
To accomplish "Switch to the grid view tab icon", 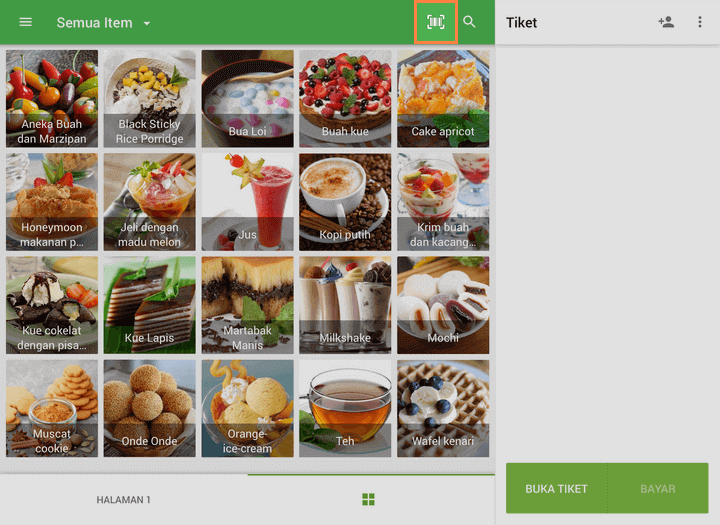I will point(368,499).
